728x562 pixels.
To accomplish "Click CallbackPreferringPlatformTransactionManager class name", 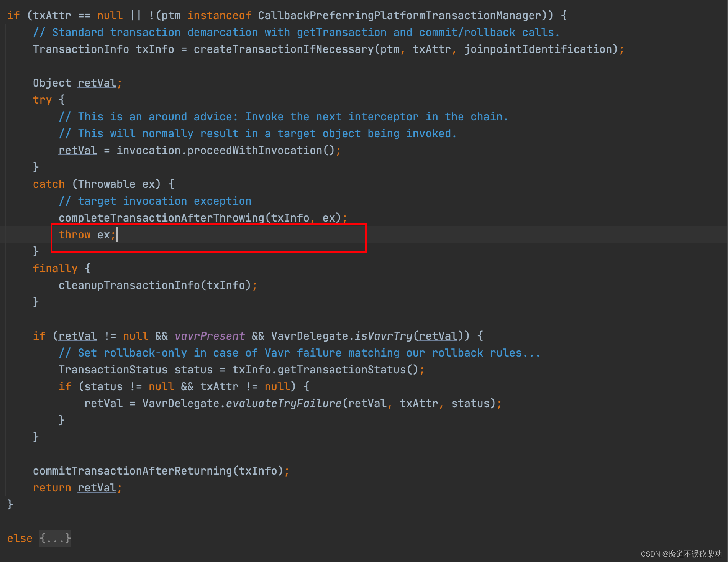I will click(399, 15).
